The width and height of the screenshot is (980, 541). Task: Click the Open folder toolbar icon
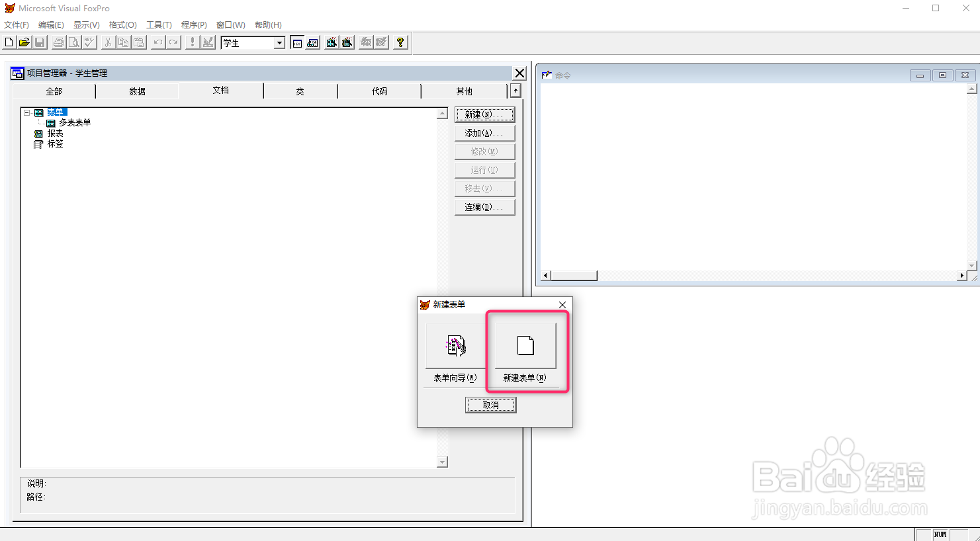click(24, 42)
